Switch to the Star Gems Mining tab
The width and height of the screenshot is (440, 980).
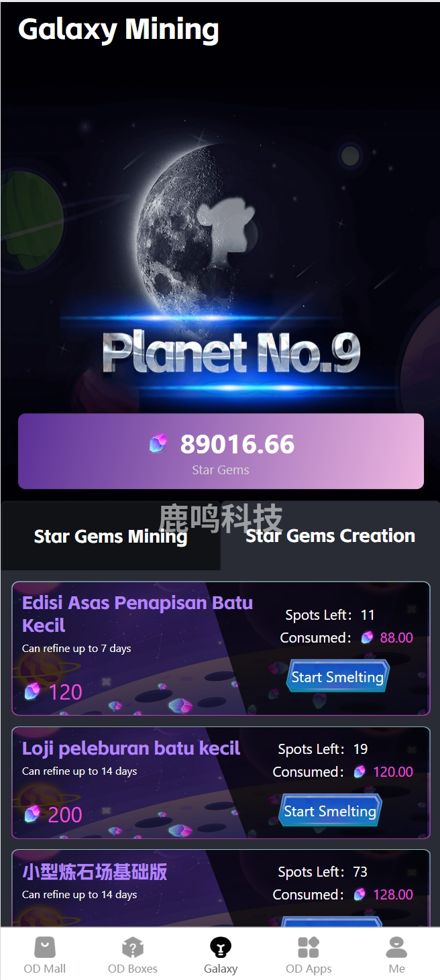click(x=111, y=536)
